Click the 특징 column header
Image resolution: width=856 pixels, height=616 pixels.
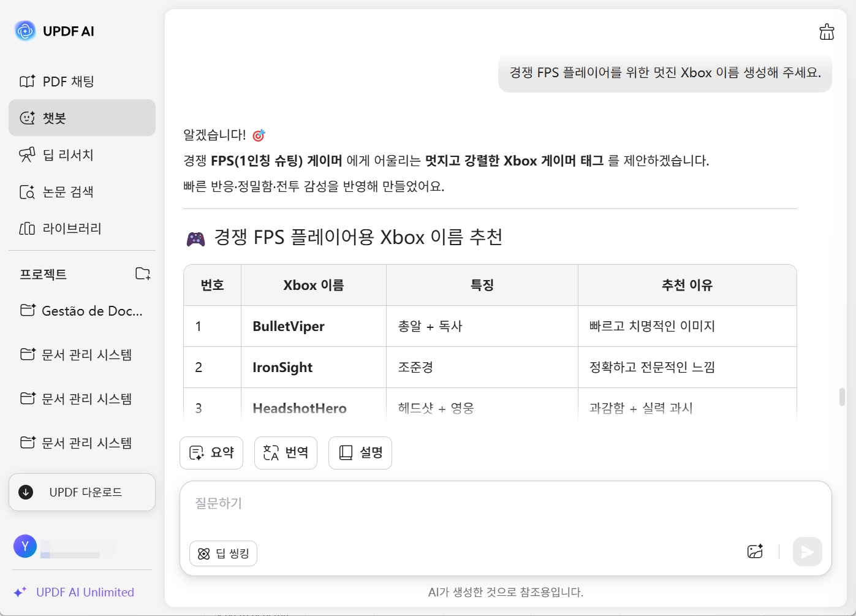(x=482, y=285)
